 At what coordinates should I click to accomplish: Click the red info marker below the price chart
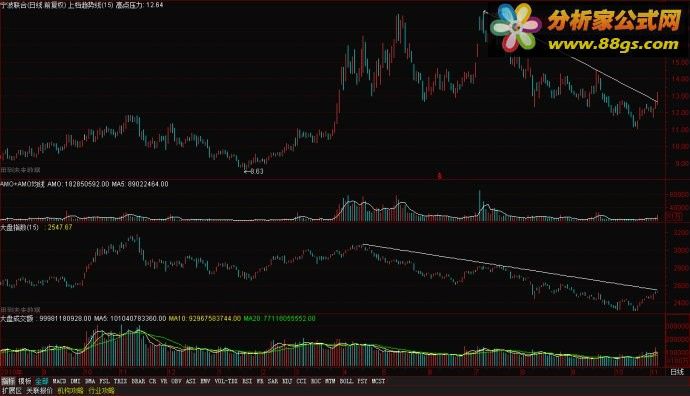coord(439,176)
